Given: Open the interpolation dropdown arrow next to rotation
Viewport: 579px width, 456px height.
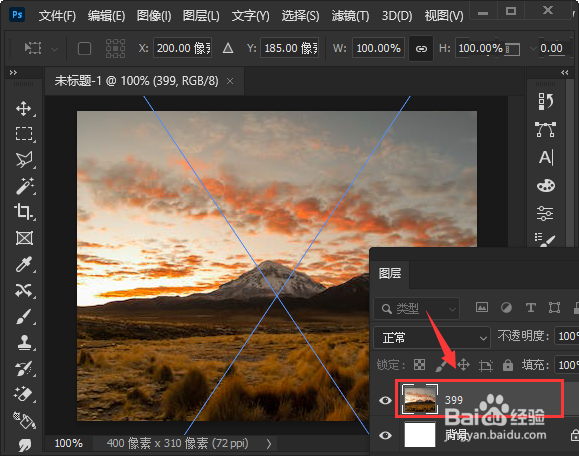Looking at the screenshot, I should (x=533, y=48).
